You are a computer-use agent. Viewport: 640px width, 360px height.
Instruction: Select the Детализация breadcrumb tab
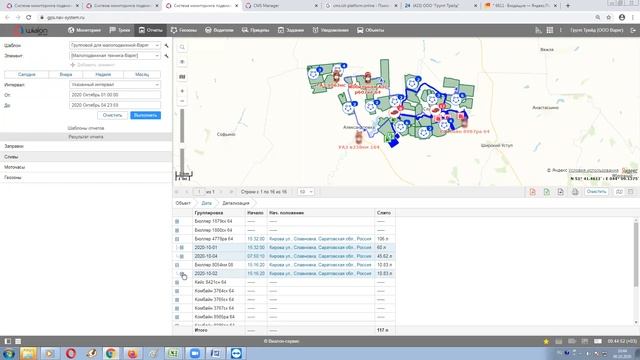click(x=236, y=203)
